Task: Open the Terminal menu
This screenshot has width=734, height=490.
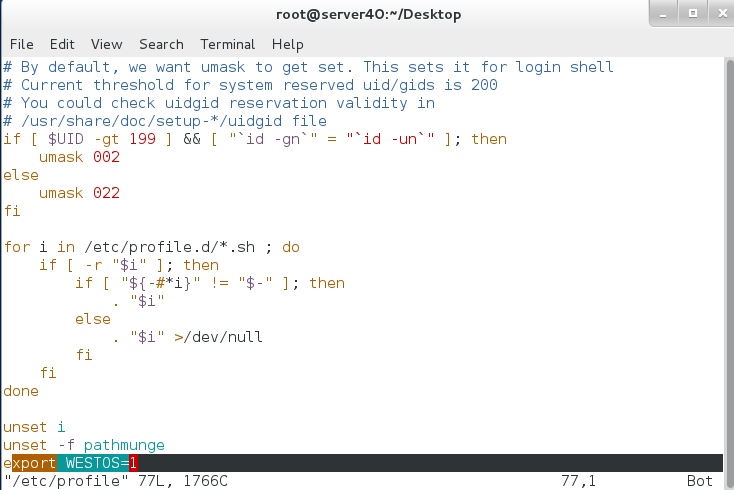Action: (228, 44)
